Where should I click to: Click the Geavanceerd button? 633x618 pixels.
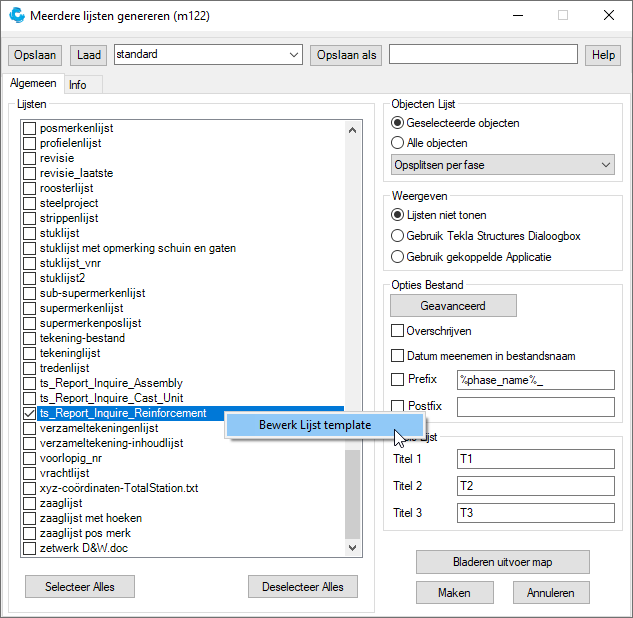point(453,306)
